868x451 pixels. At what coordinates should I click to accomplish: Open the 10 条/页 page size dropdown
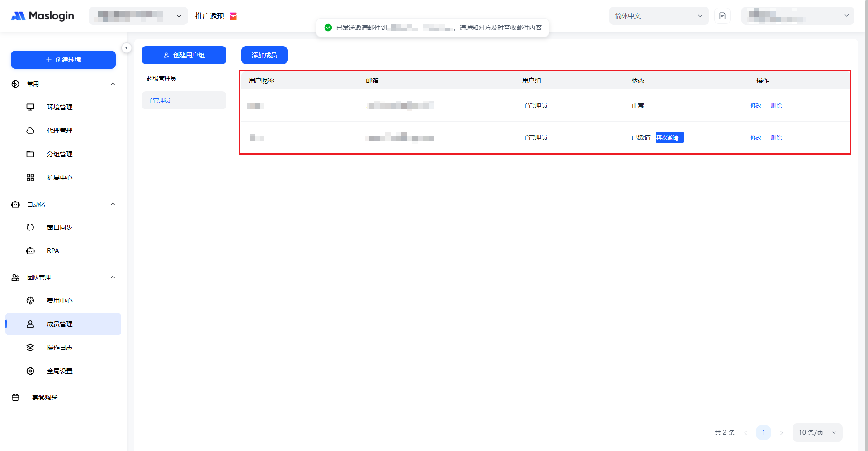(x=817, y=432)
